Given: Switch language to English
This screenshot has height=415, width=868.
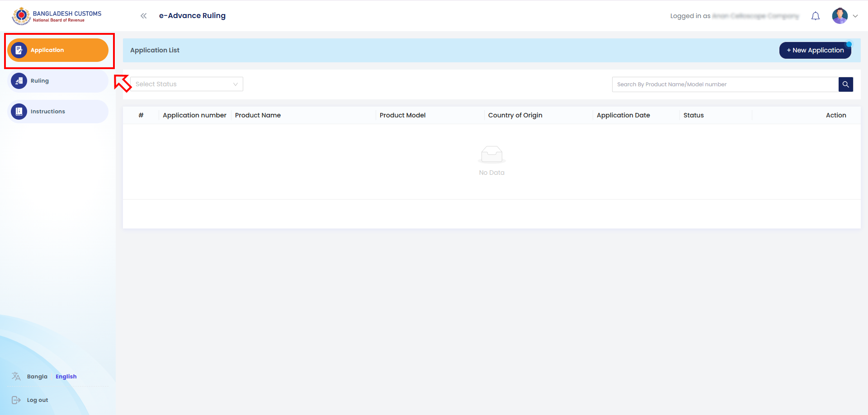Looking at the screenshot, I should [66, 377].
